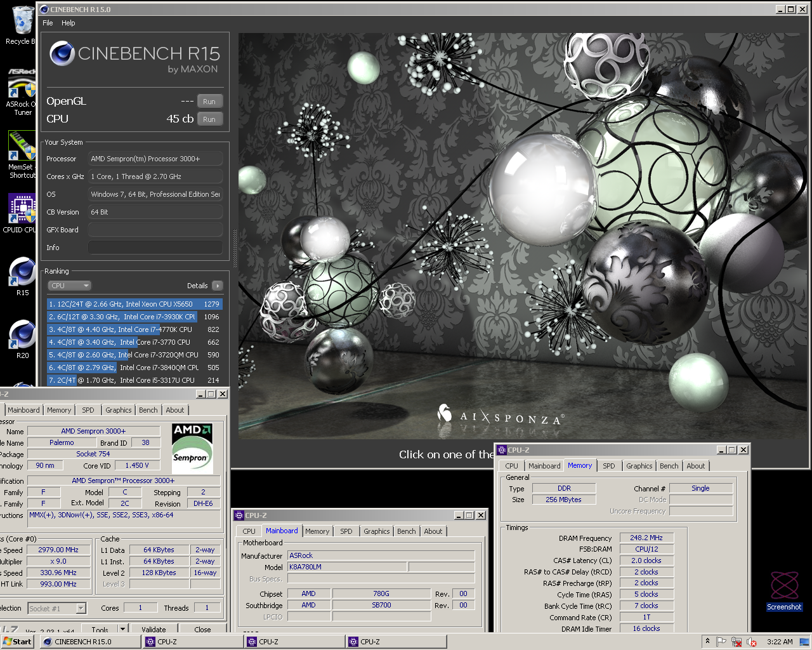Click the Manufacturer ASRock field
The width and height of the screenshot is (812, 650).
coord(381,555)
